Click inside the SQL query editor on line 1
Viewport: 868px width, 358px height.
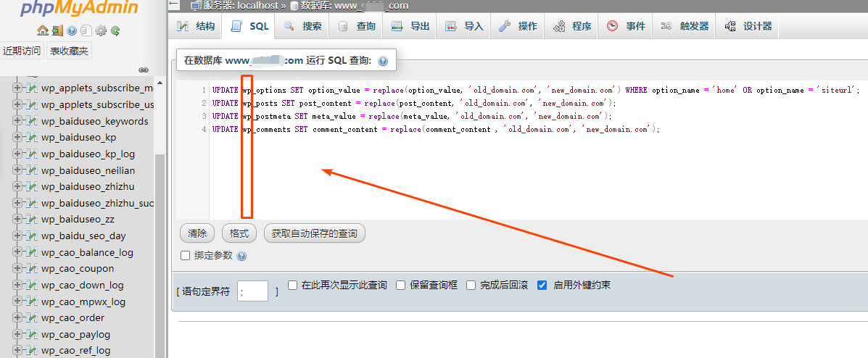[x=536, y=90]
